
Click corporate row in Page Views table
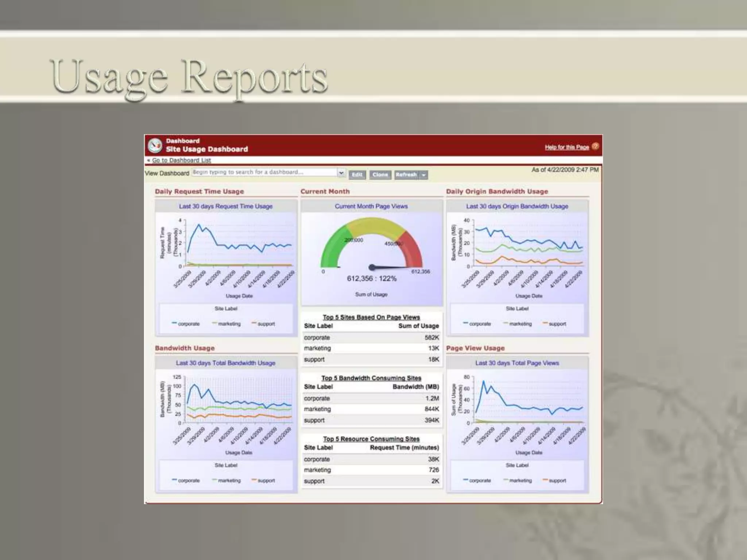pyautogui.click(x=371, y=338)
